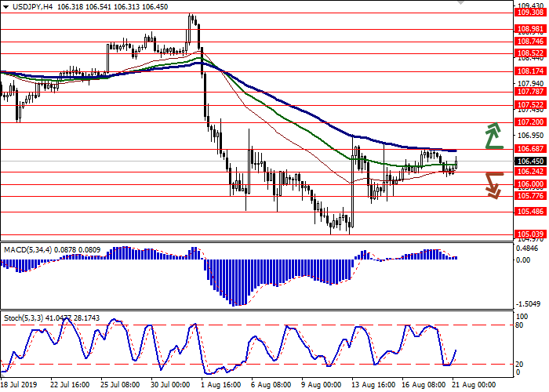Select the 105.039 support level label

click(530, 234)
